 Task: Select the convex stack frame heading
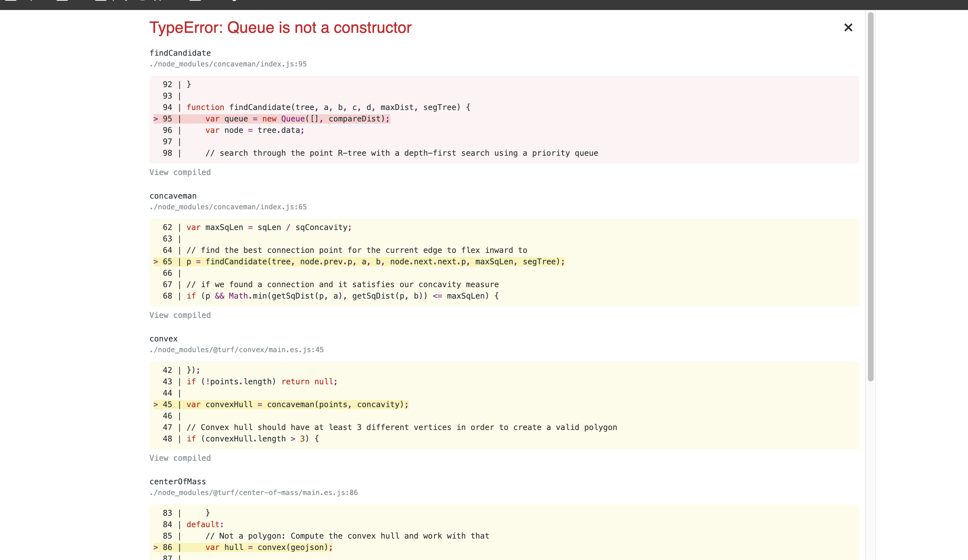pyautogui.click(x=164, y=338)
